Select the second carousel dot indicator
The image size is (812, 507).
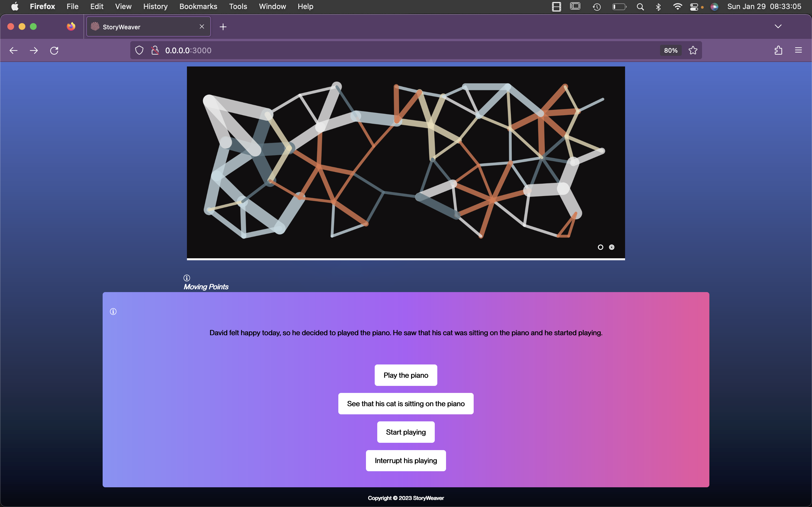point(612,247)
